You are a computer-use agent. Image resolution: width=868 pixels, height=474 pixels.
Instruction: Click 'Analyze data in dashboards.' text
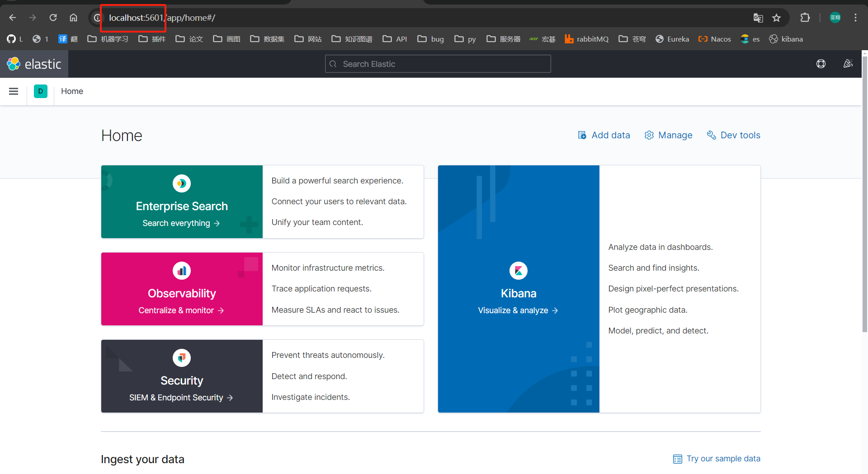[x=660, y=247]
